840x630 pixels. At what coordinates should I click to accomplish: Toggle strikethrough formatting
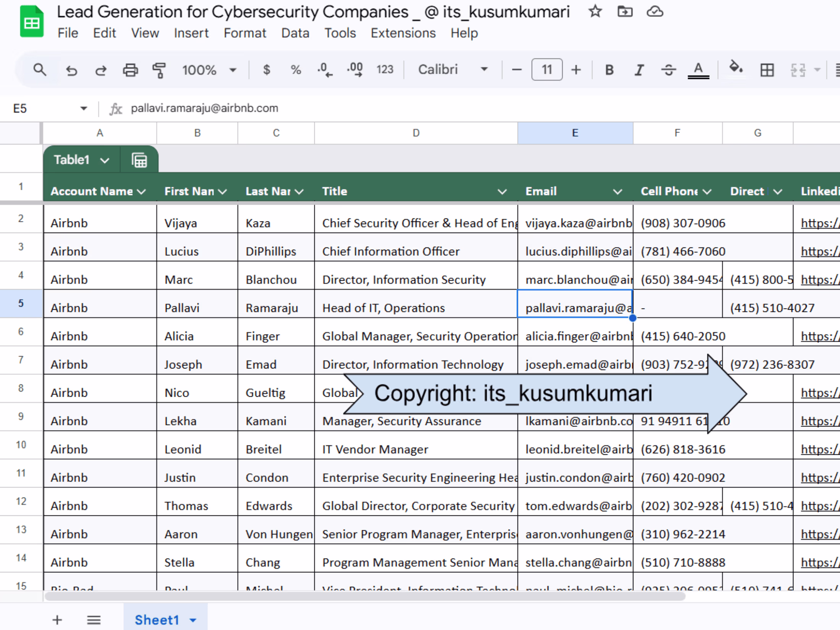click(668, 70)
